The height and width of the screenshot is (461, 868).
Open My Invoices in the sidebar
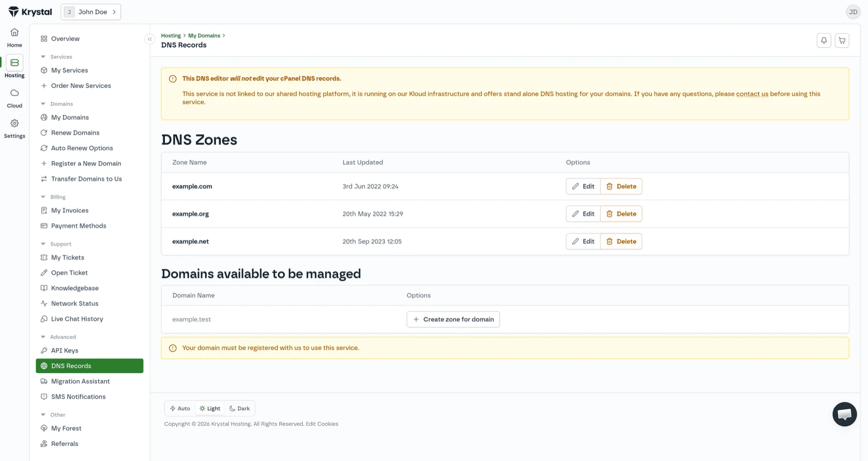coord(90,210)
